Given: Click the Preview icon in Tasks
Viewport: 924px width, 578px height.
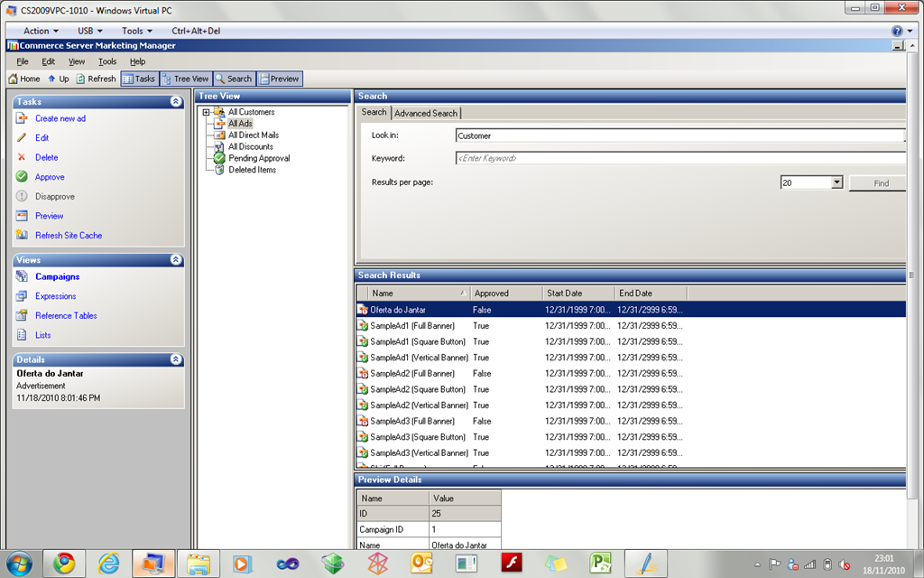Looking at the screenshot, I should tap(22, 215).
